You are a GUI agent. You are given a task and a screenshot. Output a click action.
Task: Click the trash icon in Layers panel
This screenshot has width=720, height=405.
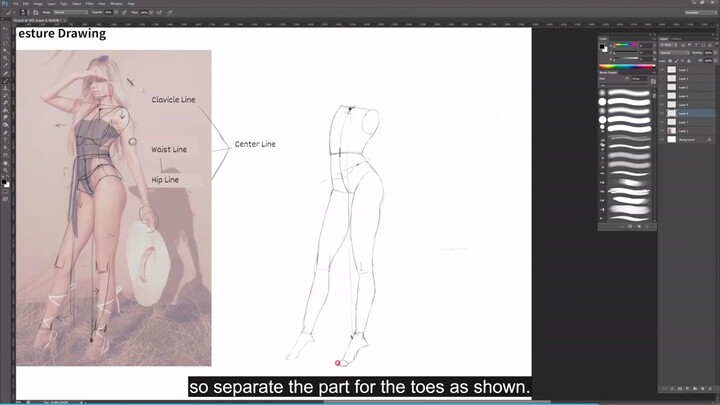710,388
